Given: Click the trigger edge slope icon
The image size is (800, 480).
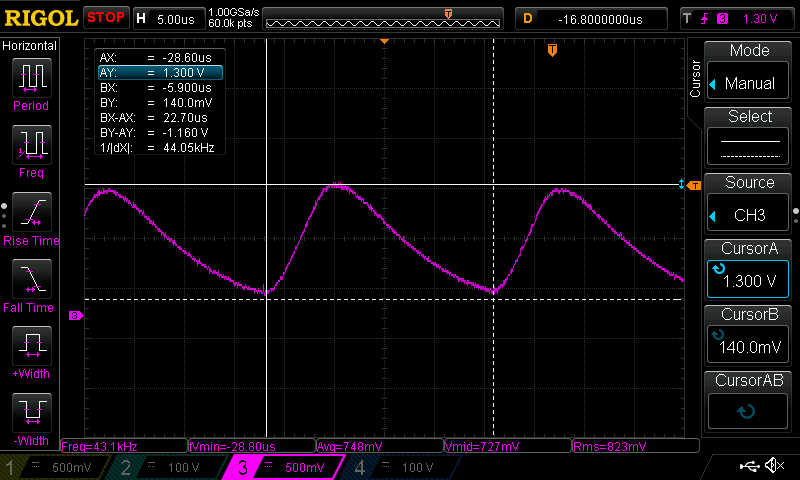Looking at the screenshot, I should (705, 19).
